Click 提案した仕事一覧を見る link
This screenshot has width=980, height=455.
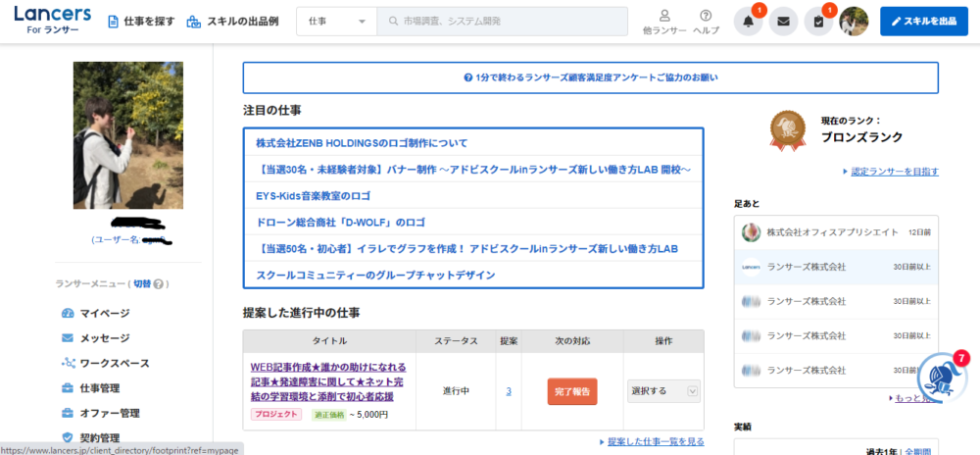(656, 441)
